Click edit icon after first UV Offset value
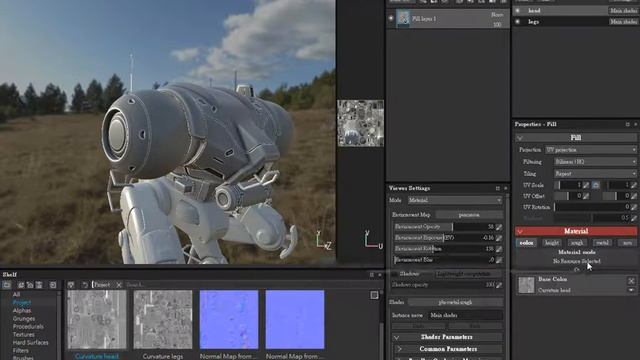 pyautogui.click(x=586, y=196)
